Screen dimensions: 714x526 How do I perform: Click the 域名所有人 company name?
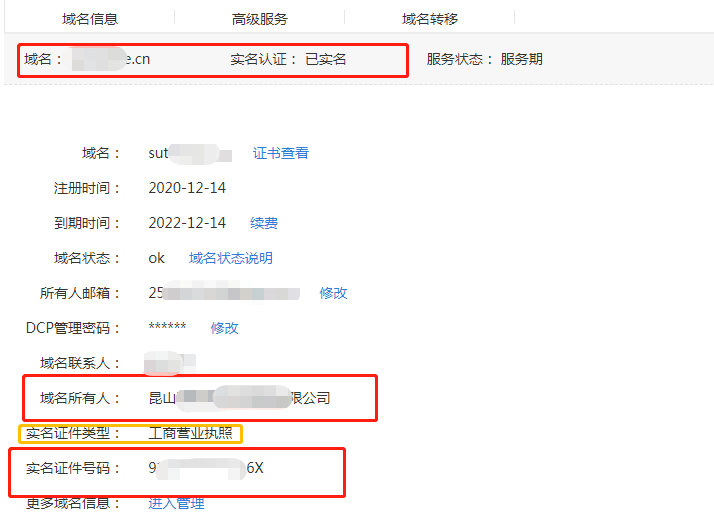[239, 398]
